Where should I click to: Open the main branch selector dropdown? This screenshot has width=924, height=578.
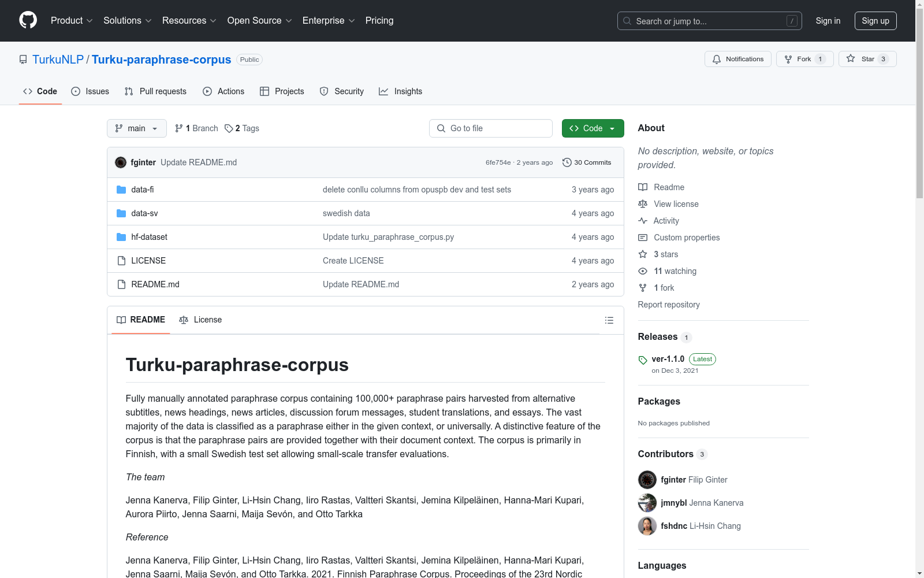click(x=137, y=128)
